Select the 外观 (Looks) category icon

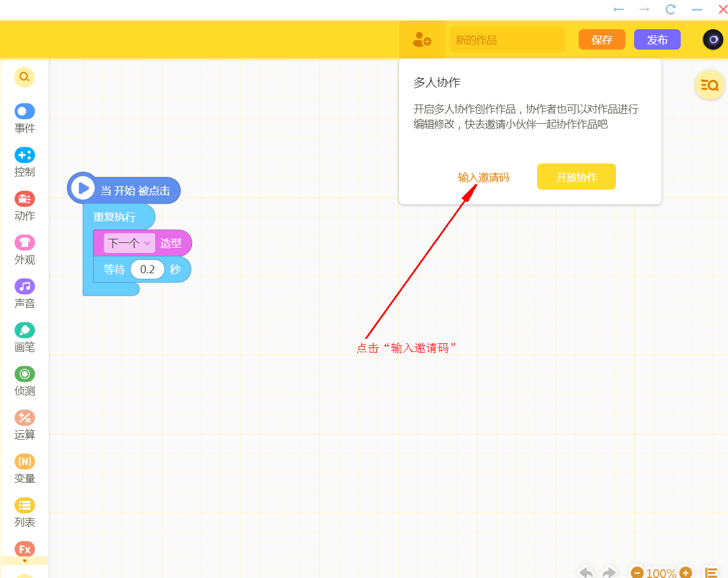point(24,242)
